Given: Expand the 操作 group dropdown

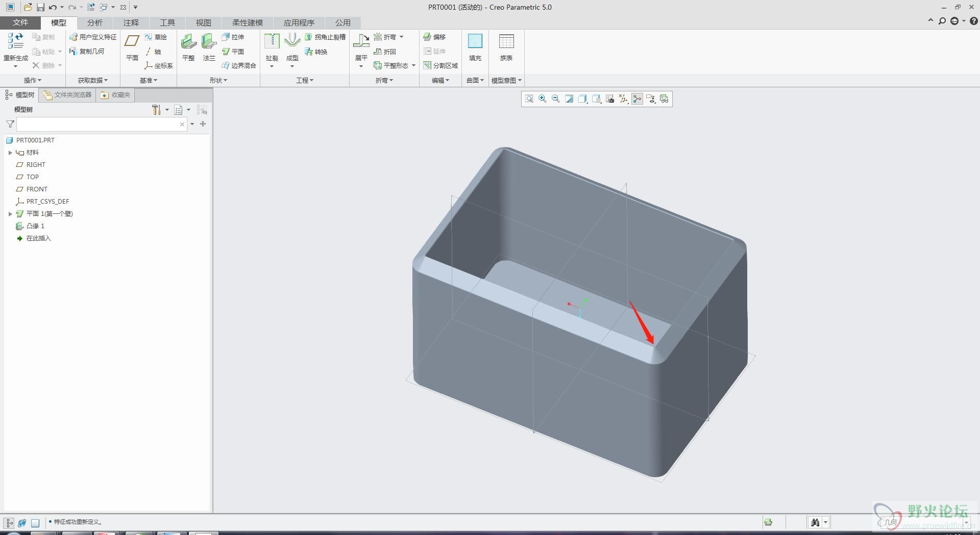Looking at the screenshot, I should [x=33, y=80].
